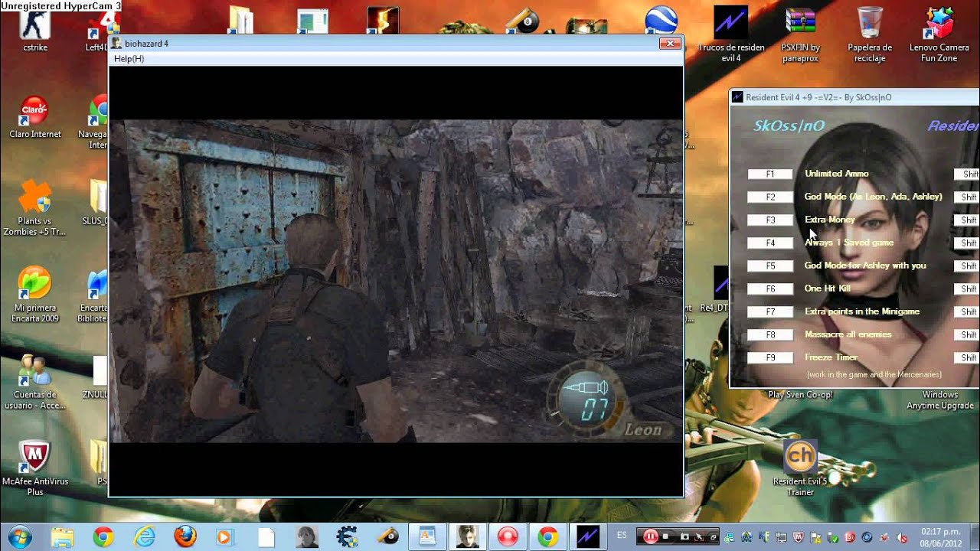Click the F6 One Hit Kill hotkey box
Image resolution: width=980 pixels, height=551 pixels.
pos(770,289)
